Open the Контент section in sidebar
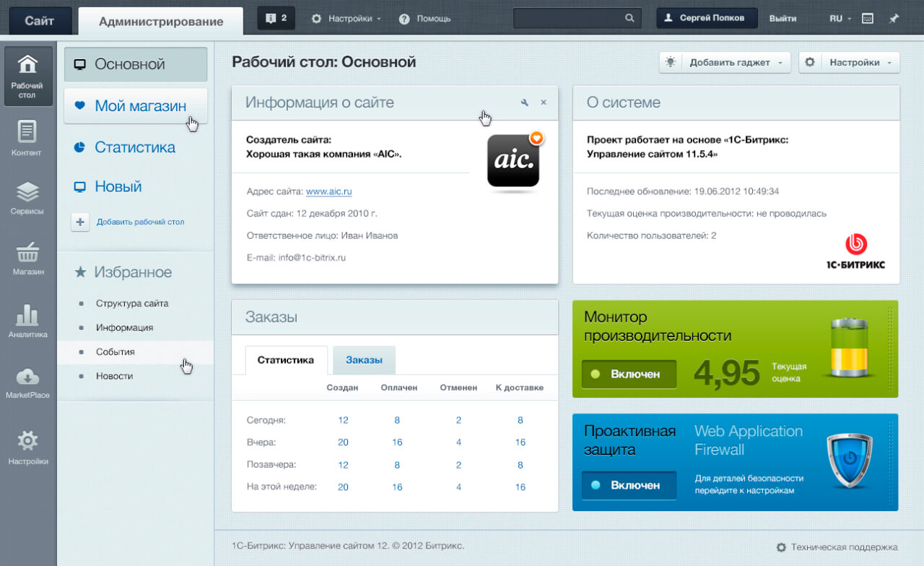This screenshot has height=566, width=924. pos(27,139)
